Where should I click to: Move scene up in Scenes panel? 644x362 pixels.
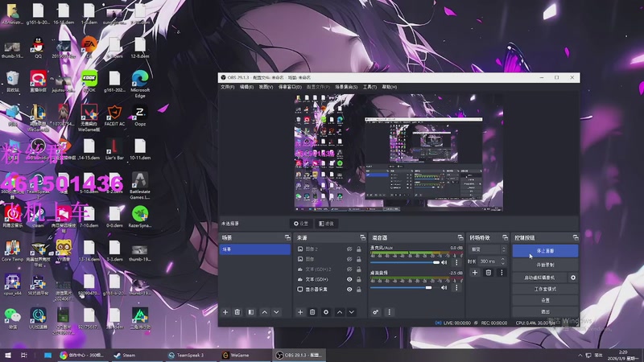click(x=265, y=312)
